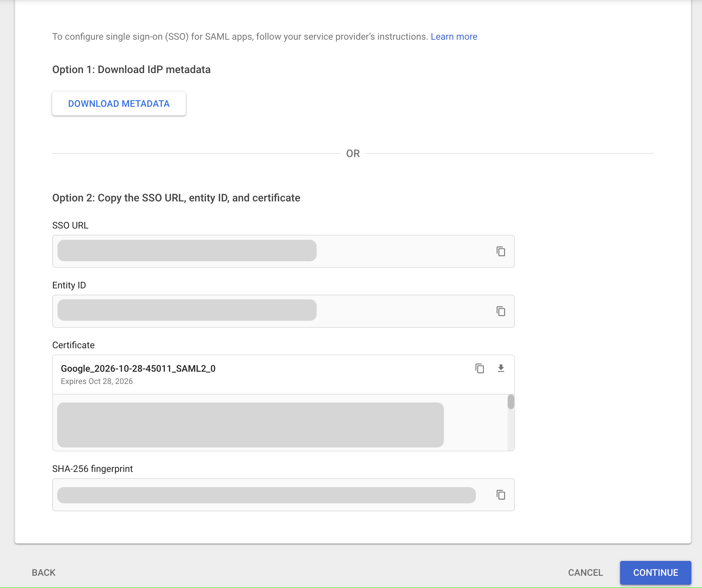The width and height of the screenshot is (702, 588).
Task: Click the Download Metadata button
Action: point(119,104)
